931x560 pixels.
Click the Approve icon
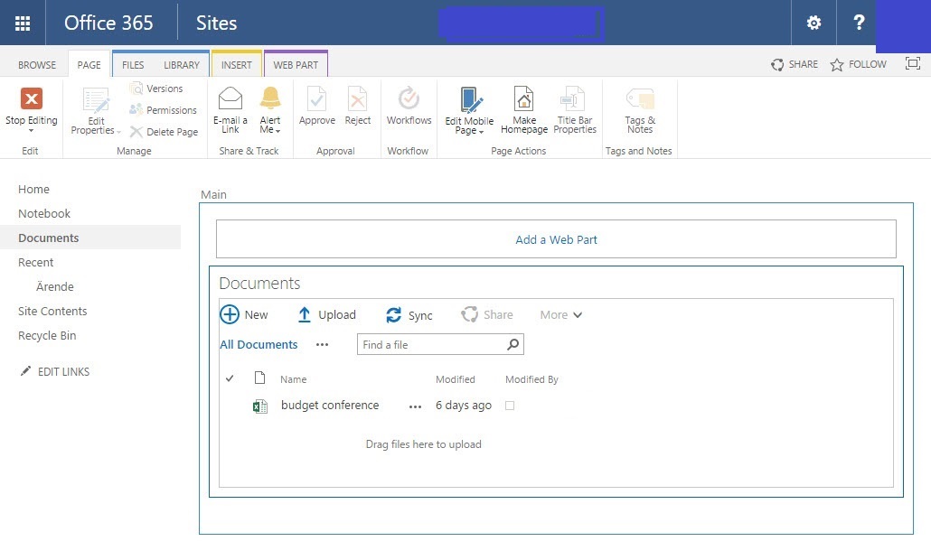(x=316, y=99)
